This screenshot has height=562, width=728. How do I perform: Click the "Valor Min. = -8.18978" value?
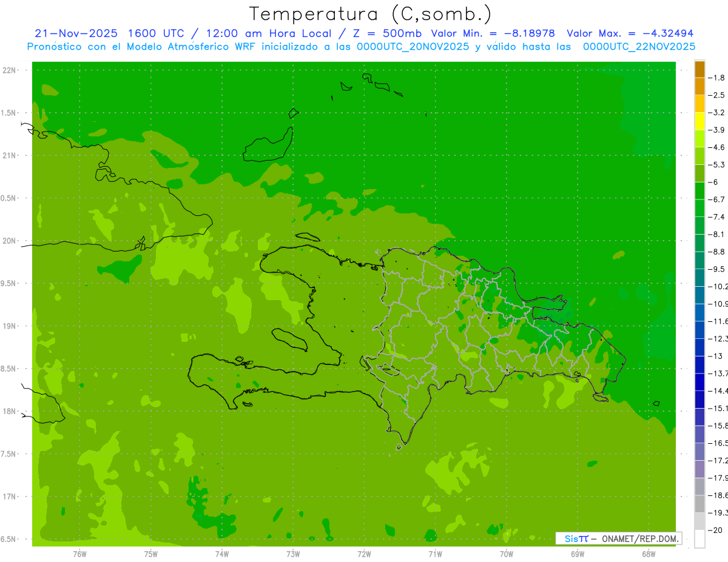(493, 33)
